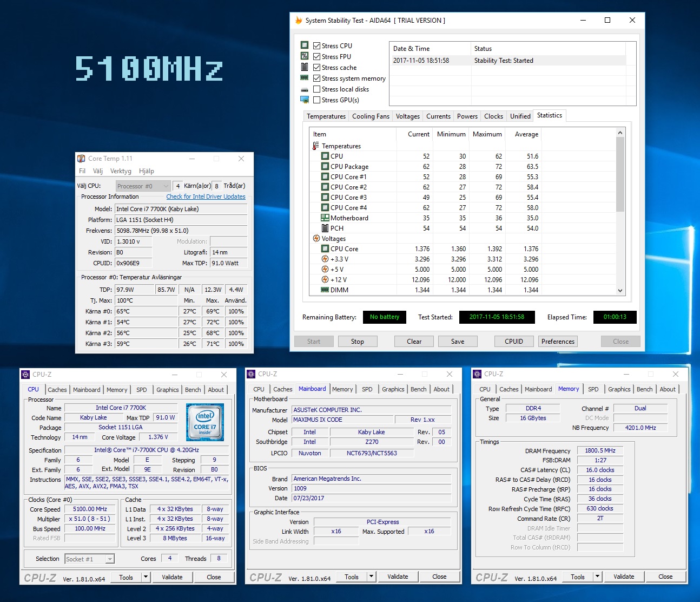Click the +12 V voltage icon

click(x=325, y=279)
